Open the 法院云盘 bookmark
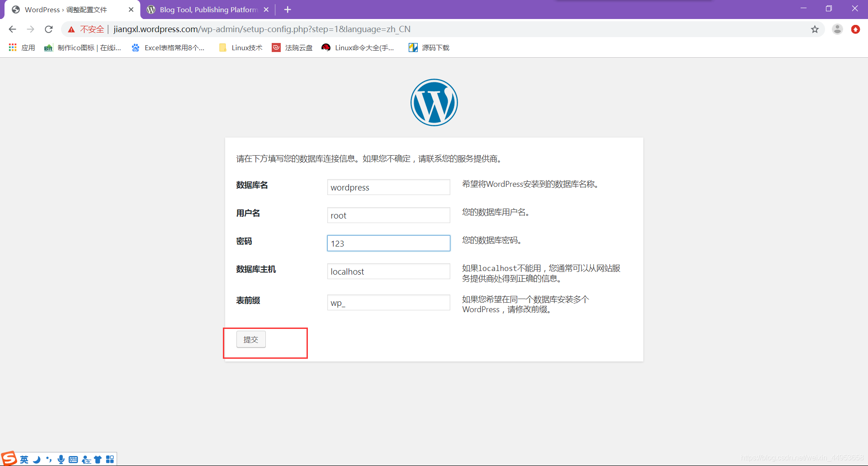Viewport: 868px width, 466px height. 292,48
